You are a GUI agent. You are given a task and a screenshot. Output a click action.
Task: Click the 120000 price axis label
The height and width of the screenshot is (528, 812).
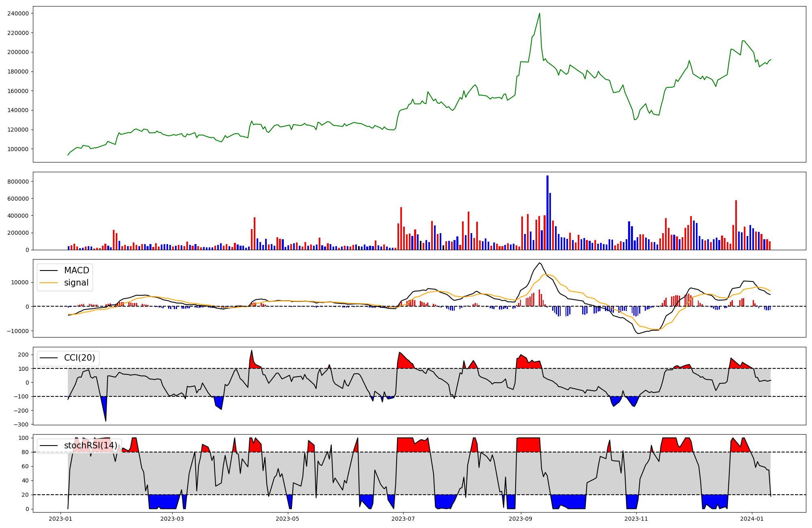[18, 130]
